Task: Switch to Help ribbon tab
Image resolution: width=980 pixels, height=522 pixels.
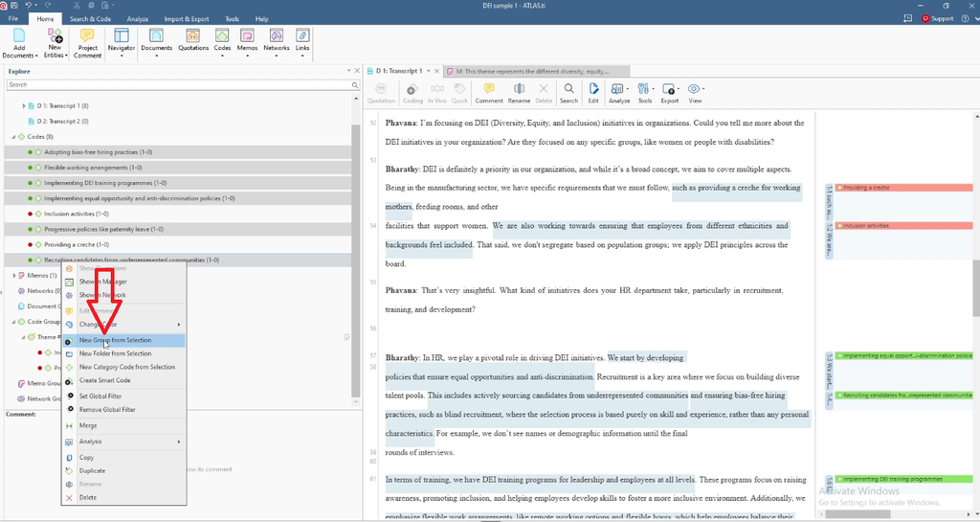Action: (x=262, y=19)
